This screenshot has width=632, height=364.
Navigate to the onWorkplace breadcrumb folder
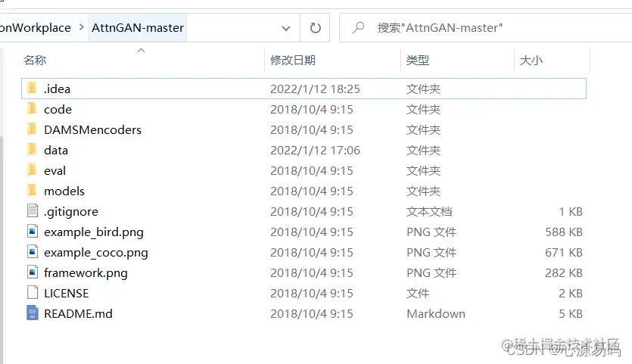click(x=36, y=27)
